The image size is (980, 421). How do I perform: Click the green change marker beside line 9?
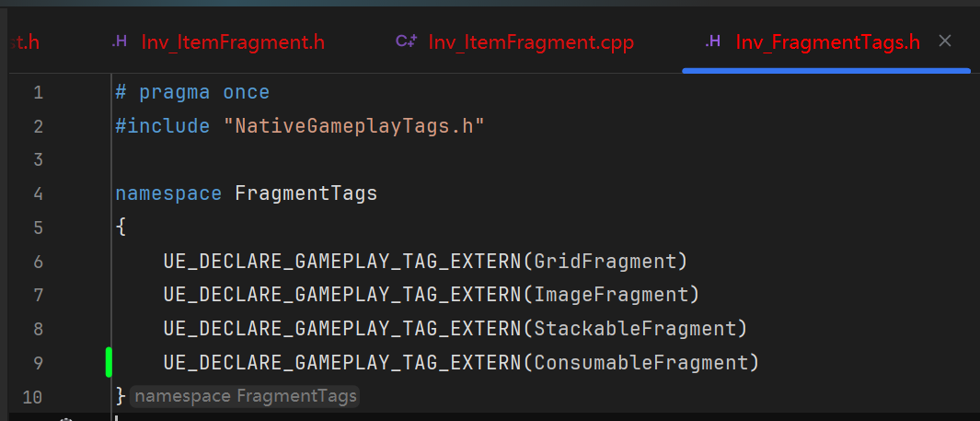point(109,362)
